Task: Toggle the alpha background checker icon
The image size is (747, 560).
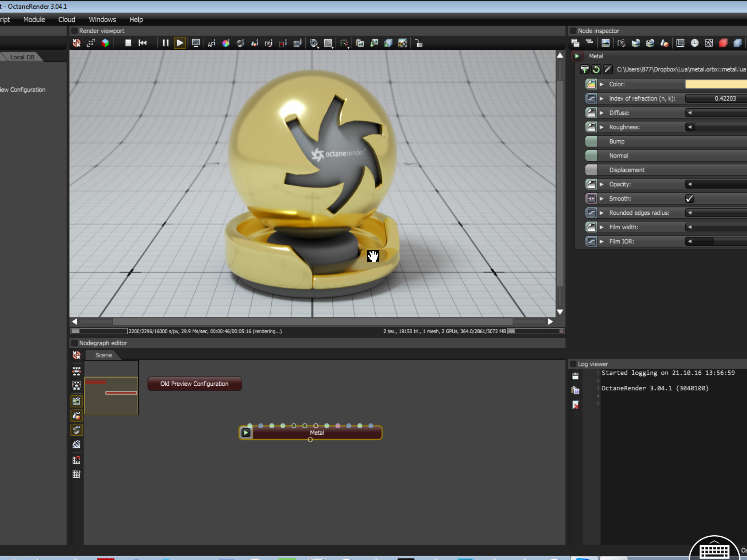Action: tap(403, 43)
